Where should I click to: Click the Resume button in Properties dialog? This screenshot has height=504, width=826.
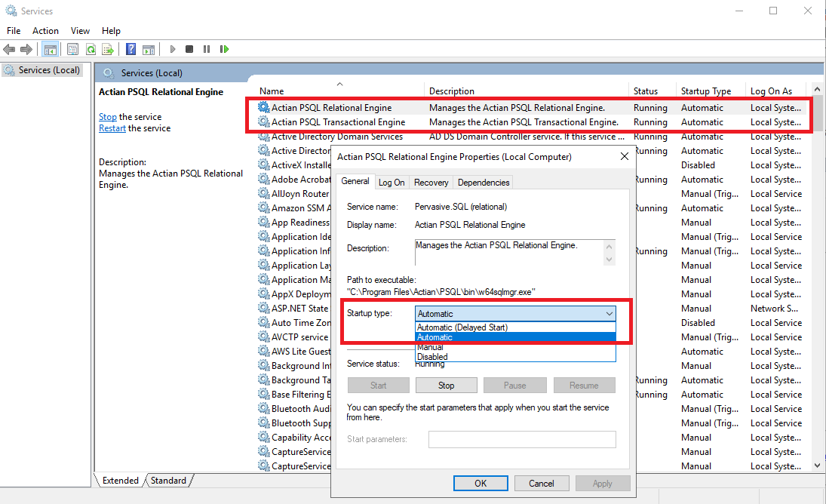[x=584, y=386]
